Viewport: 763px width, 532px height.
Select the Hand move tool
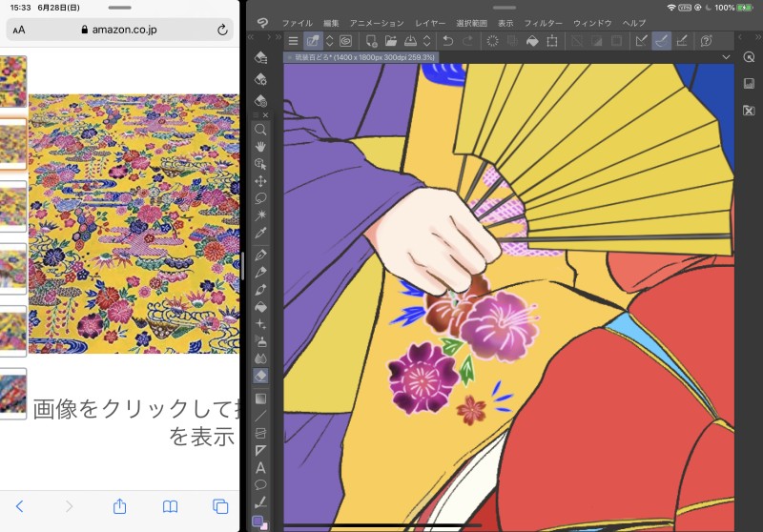click(260, 146)
